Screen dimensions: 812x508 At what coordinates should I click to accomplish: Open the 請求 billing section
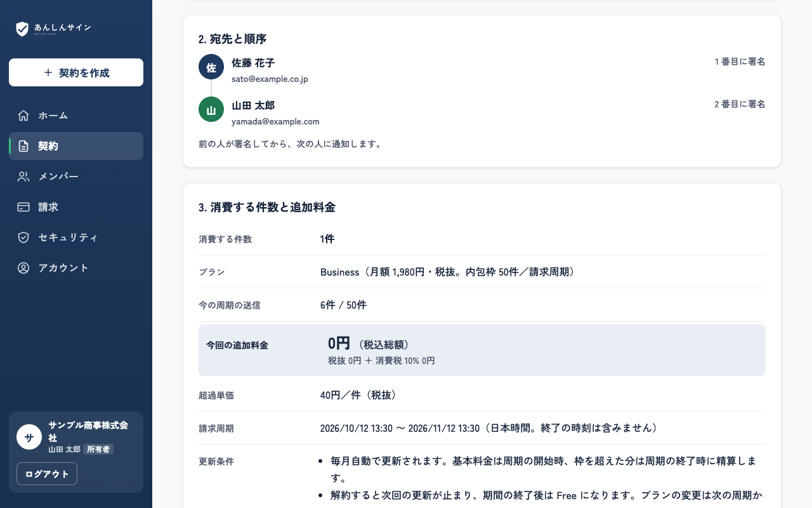[76, 207]
